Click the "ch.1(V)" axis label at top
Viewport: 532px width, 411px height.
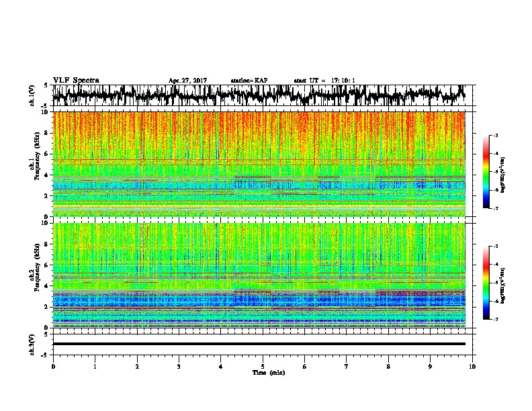tap(32, 95)
